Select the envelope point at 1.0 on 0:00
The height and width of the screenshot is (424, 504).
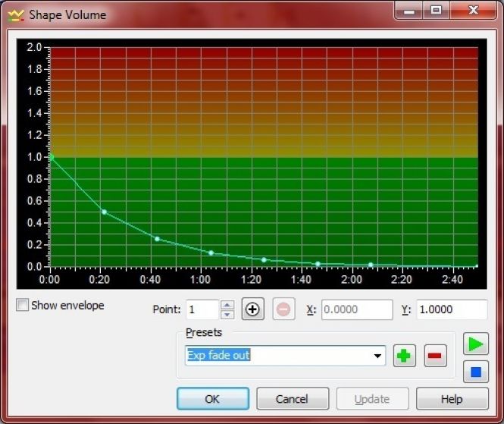coord(52,157)
